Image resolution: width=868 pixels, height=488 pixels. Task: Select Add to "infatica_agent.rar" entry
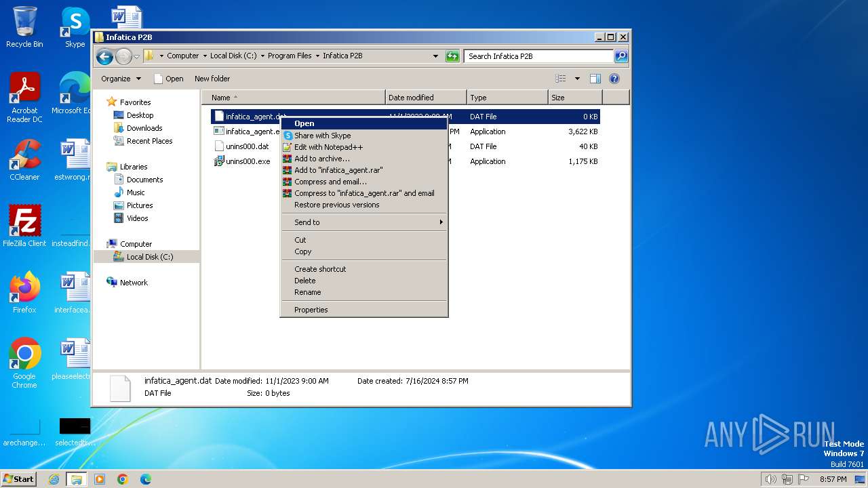click(364, 170)
